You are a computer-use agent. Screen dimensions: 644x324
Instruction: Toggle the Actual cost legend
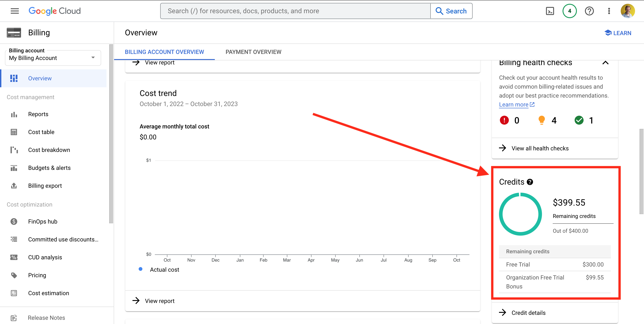tap(164, 269)
